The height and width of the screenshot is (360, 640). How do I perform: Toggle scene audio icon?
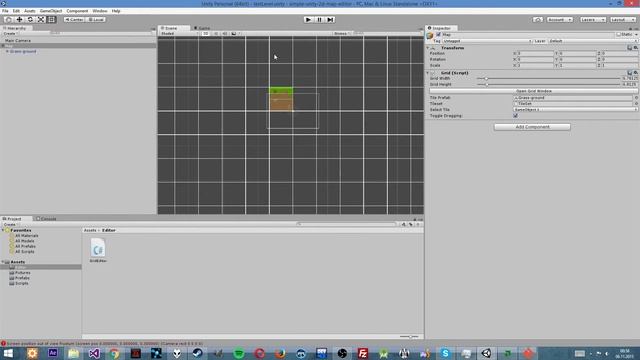[224, 33]
